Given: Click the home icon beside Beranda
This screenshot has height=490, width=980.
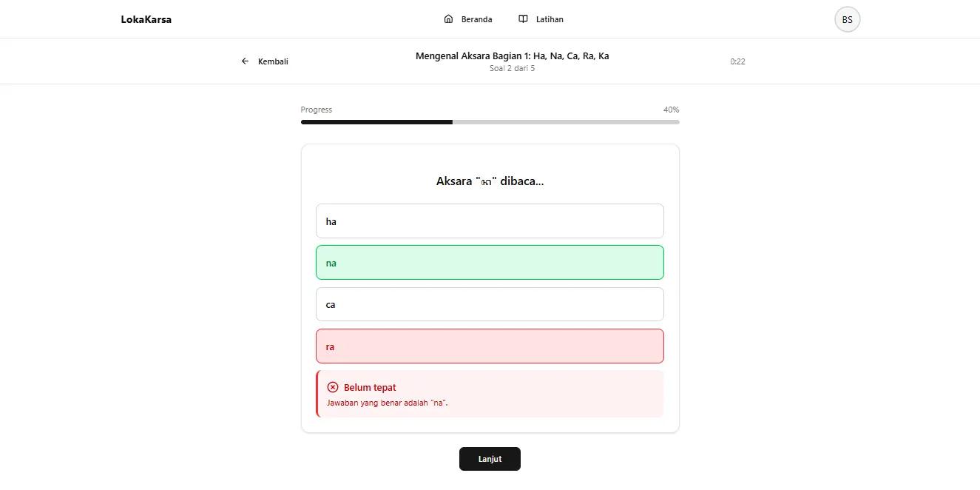Looking at the screenshot, I should click(448, 19).
